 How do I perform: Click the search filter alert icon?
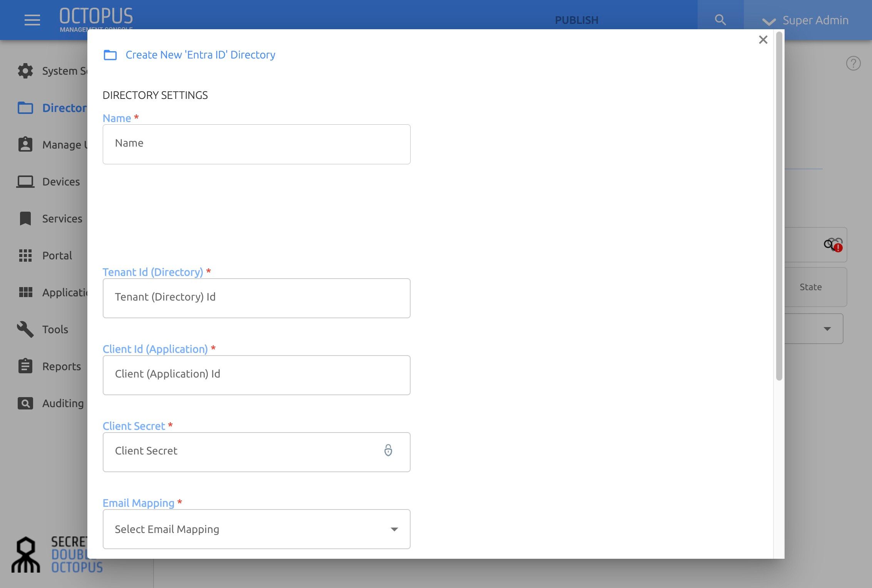[833, 245]
